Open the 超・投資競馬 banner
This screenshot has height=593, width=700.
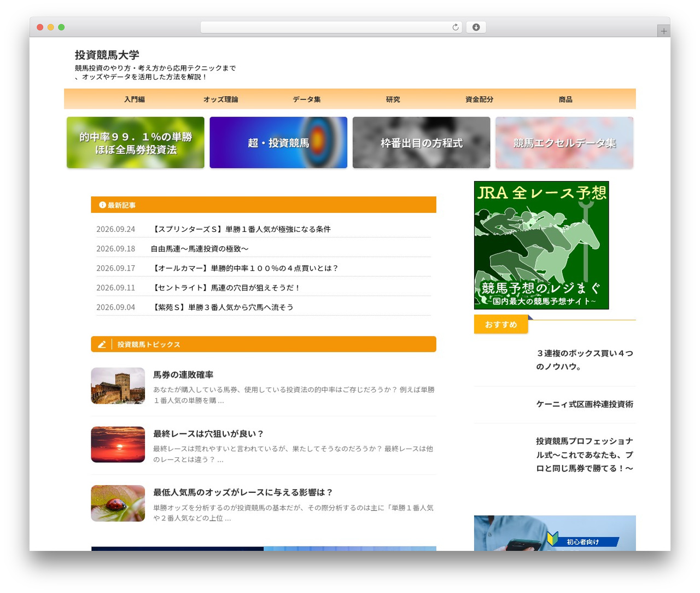point(278,142)
